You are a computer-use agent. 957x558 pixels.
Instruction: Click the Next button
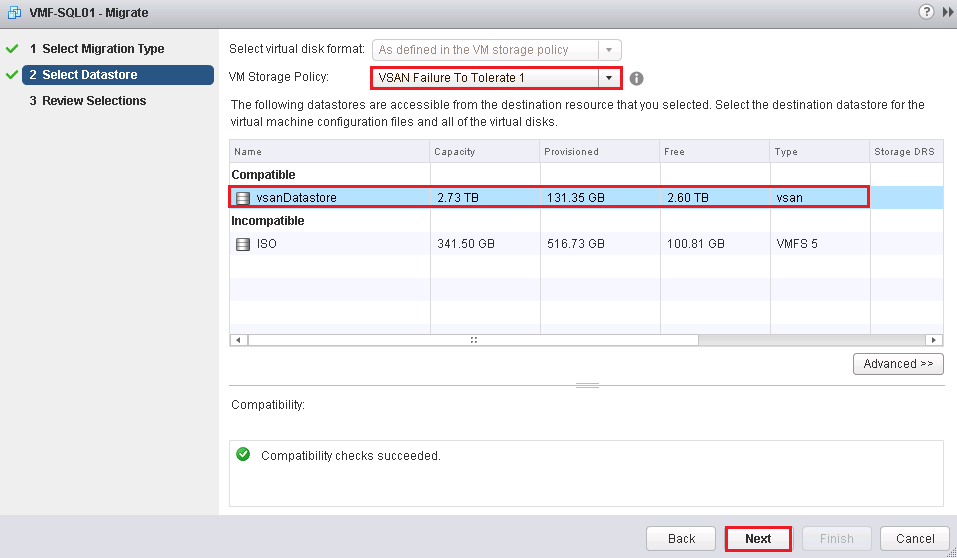(758, 538)
